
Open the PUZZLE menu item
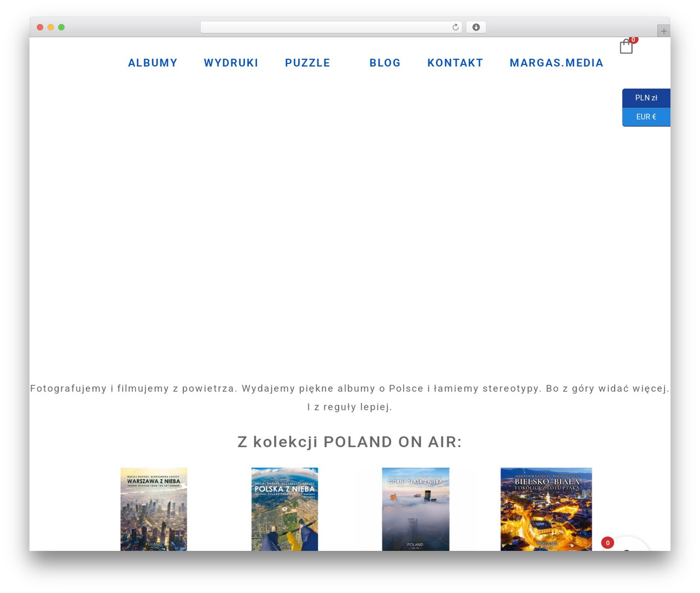pos(307,63)
